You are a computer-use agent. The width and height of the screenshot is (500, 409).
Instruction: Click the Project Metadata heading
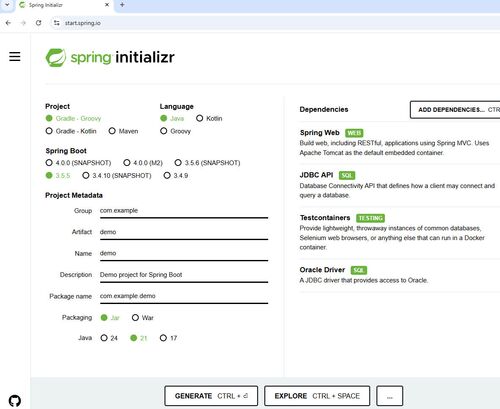click(74, 195)
